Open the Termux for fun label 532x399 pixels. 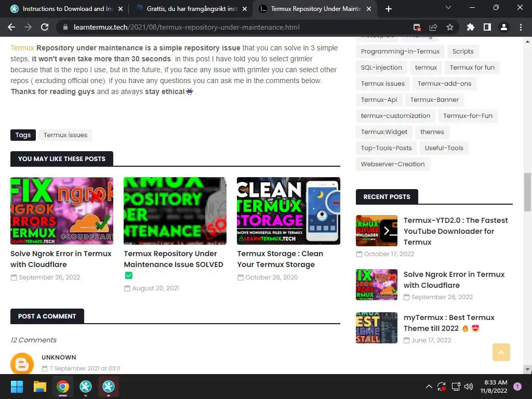coord(472,68)
